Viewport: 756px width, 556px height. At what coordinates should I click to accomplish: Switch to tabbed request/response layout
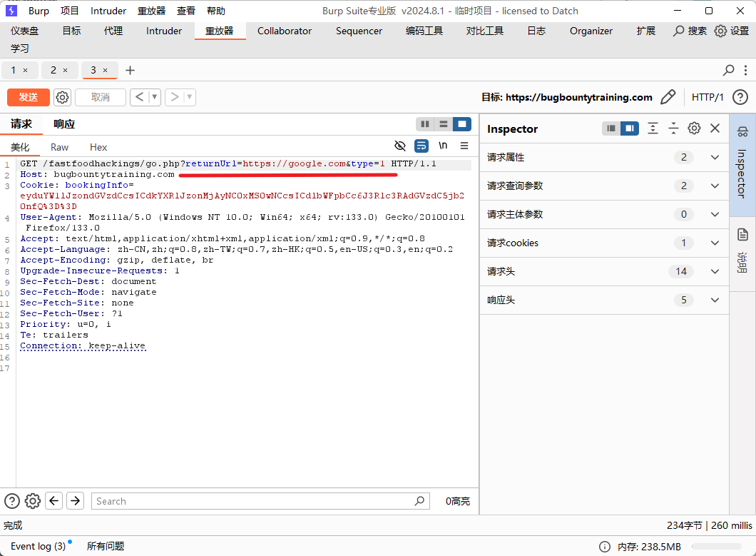point(462,124)
